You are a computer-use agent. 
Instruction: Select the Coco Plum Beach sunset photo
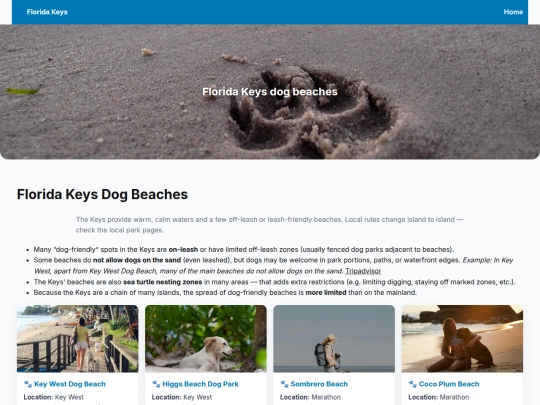click(x=462, y=339)
